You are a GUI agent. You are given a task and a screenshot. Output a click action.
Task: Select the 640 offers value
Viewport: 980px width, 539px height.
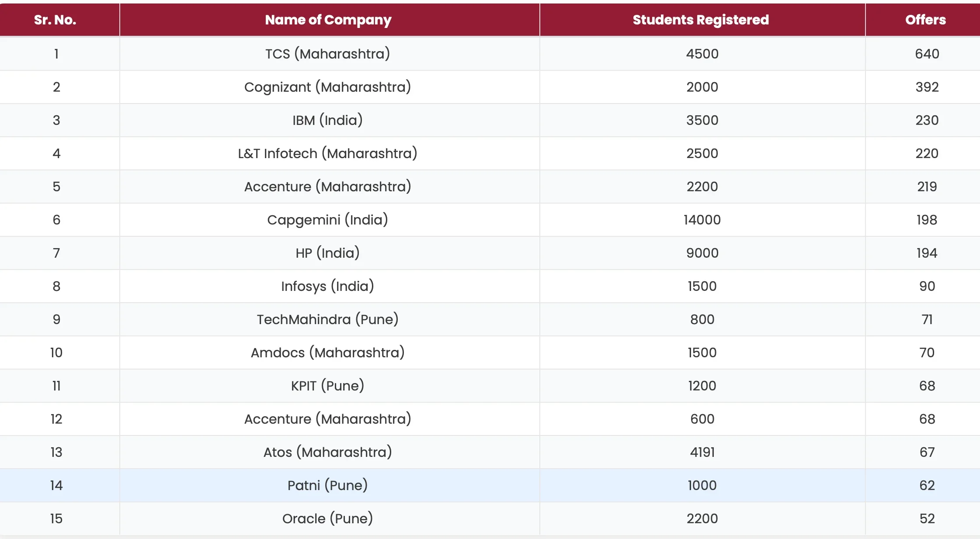pyautogui.click(x=927, y=54)
